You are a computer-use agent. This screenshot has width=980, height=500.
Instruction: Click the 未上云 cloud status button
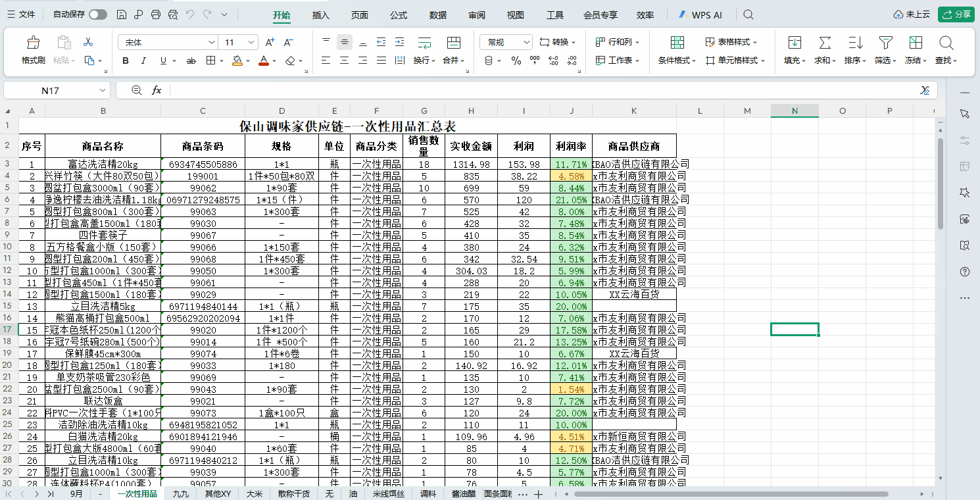[912, 14]
